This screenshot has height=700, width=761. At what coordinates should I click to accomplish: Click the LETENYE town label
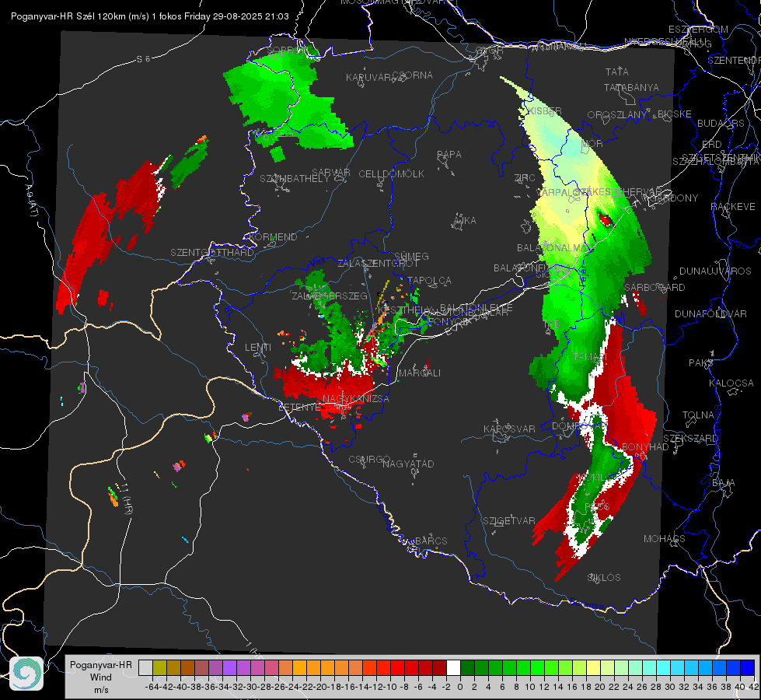click(299, 408)
